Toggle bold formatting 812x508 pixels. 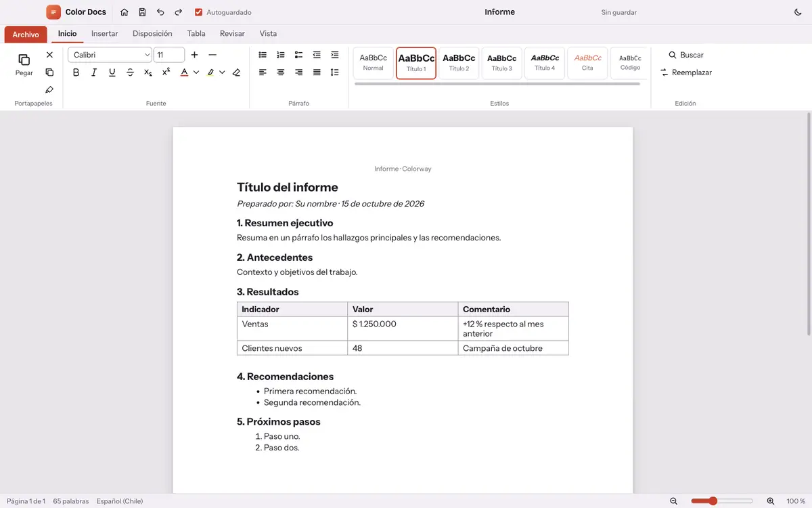coord(76,72)
